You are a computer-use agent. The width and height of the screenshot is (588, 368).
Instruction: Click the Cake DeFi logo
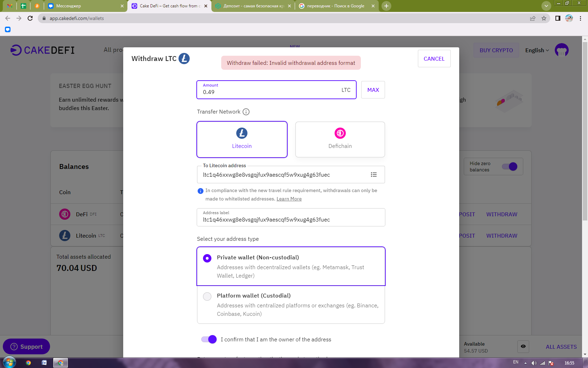tap(42, 50)
